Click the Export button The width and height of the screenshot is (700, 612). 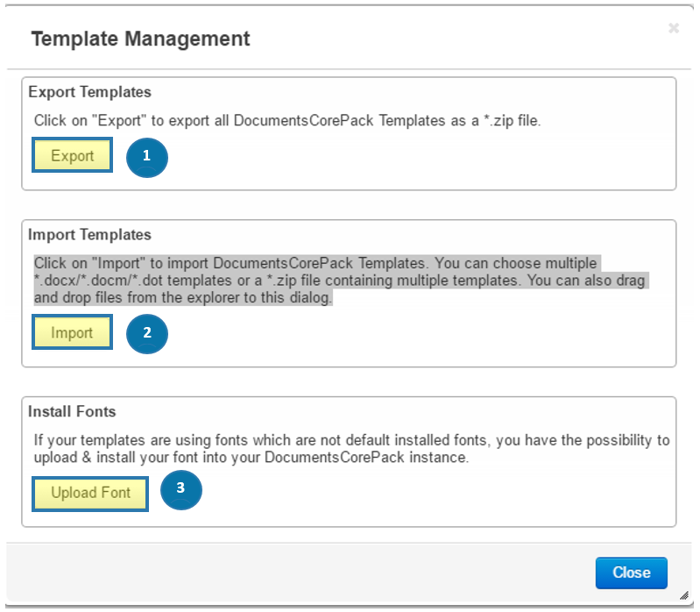pos(72,155)
